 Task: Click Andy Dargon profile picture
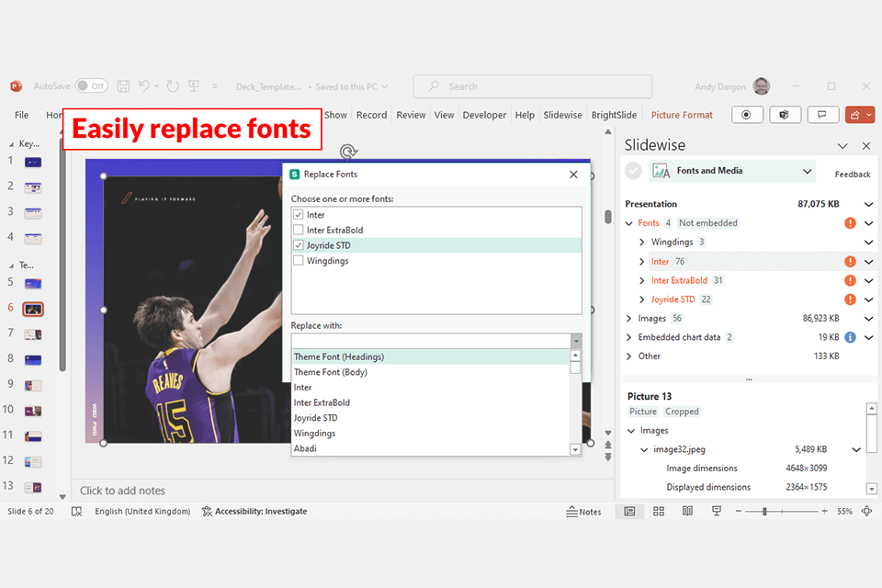click(x=761, y=86)
